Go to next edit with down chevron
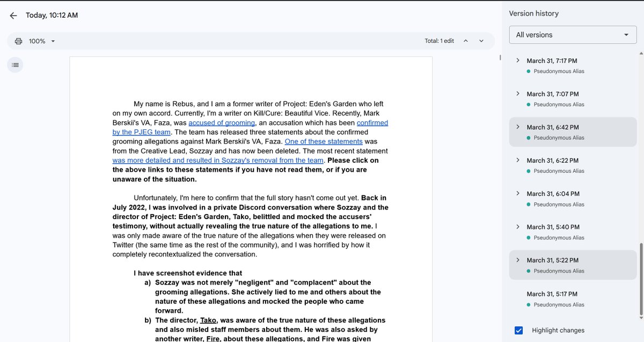The height and width of the screenshot is (342, 644). click(x=481, y=41)
